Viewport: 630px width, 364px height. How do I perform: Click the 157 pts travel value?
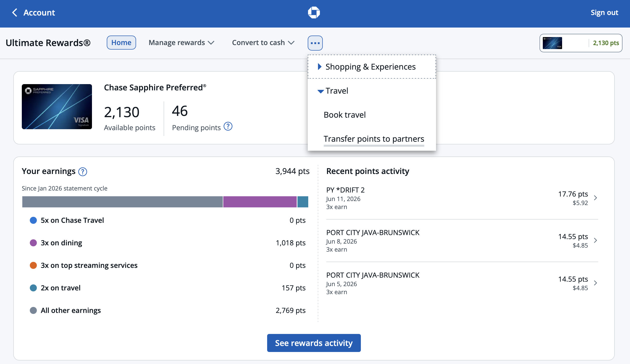294,288
